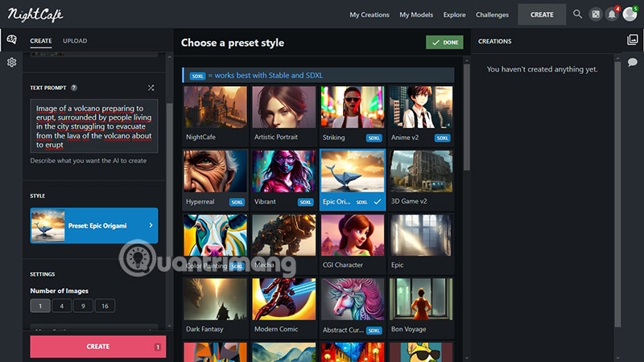Click "Describe what you want the AI to create"
This screenshot has height=362, width=644.
tap(89, 160)
